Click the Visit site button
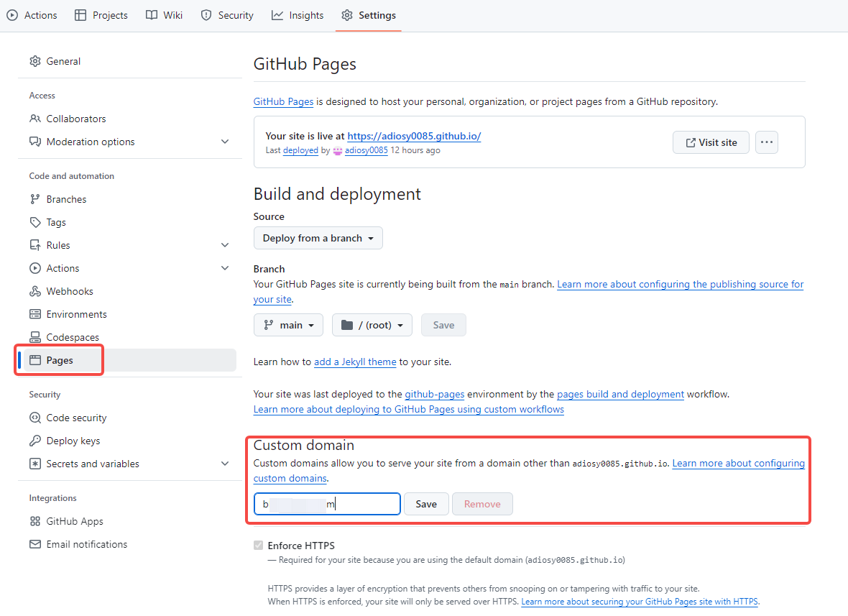 point(711,142)
